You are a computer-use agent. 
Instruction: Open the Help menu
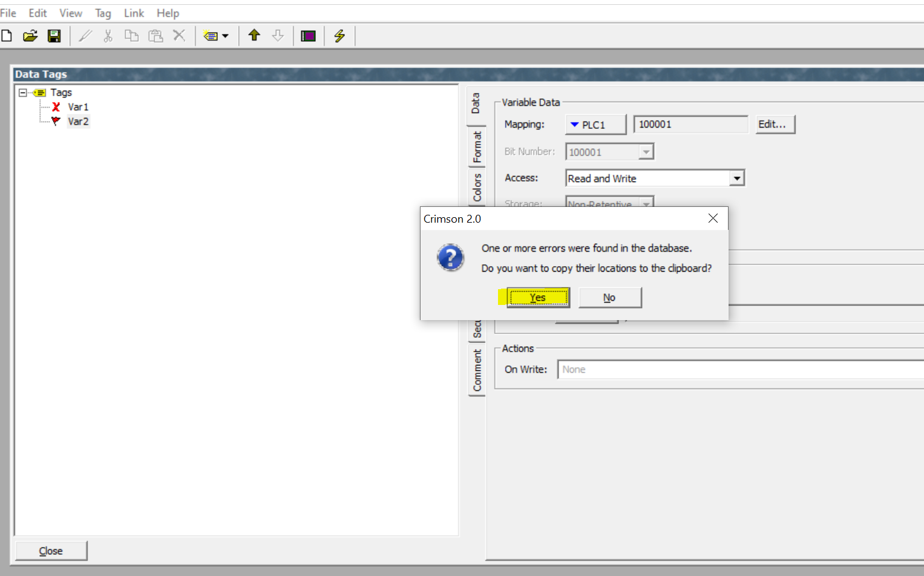click(x=168, y=13)
